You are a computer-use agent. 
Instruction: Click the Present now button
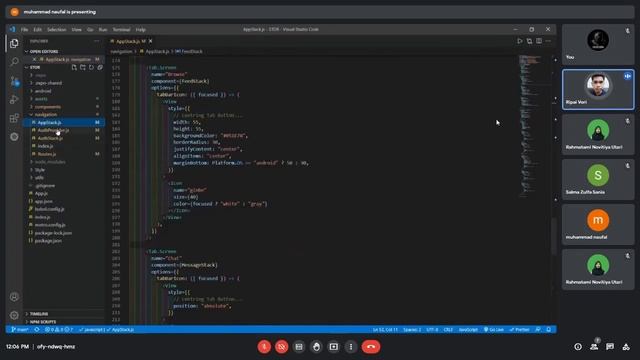(x=333, y=347)
